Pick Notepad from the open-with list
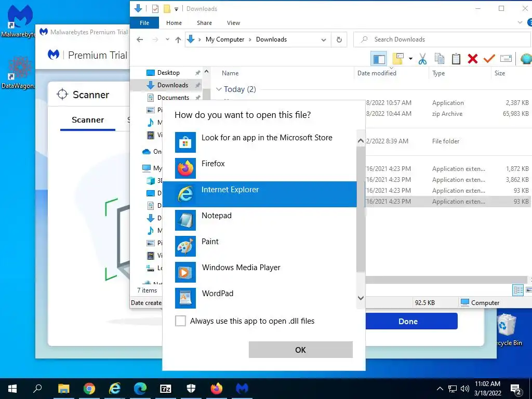Screen dimensions: 532x399 click(260, 220)
